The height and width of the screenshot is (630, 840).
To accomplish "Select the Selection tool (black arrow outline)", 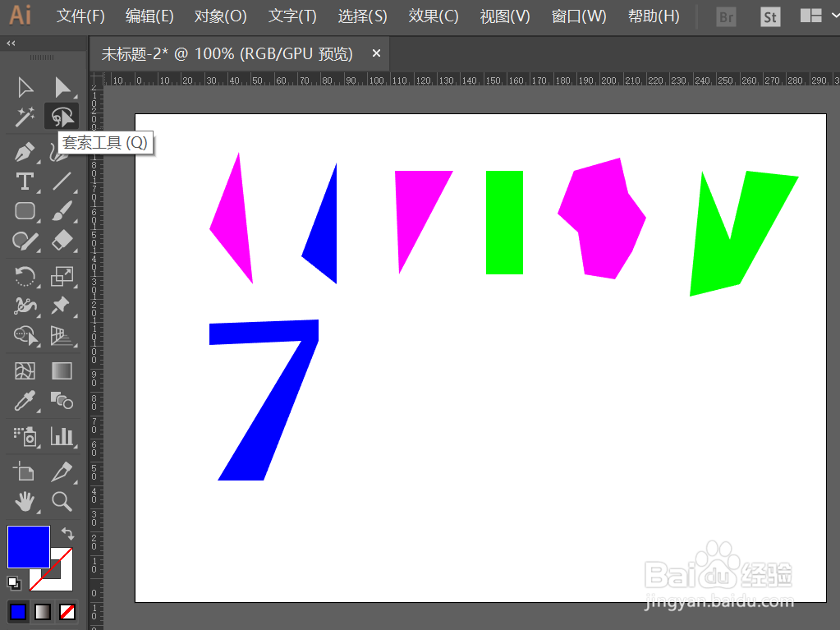I will 25,88.
